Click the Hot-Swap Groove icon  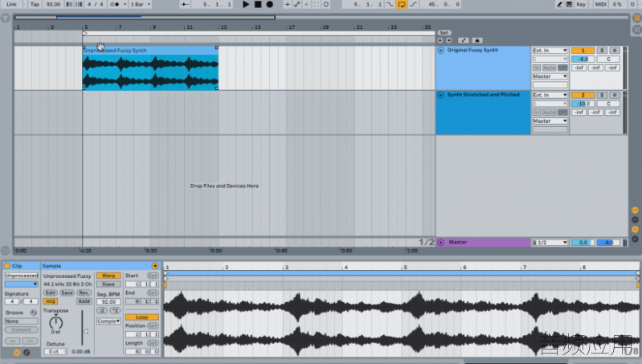point(34,313)
